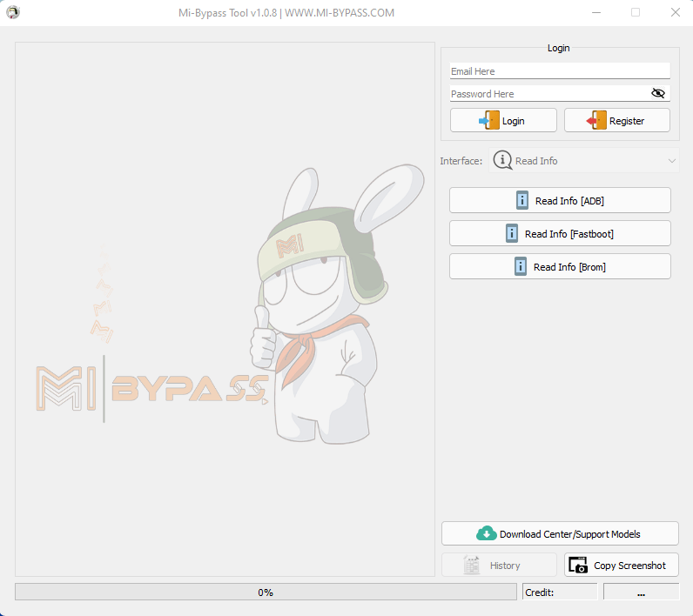Click the Read Info [Brom] button
Viewport: 693px width, 616px height.
point(560,267)
